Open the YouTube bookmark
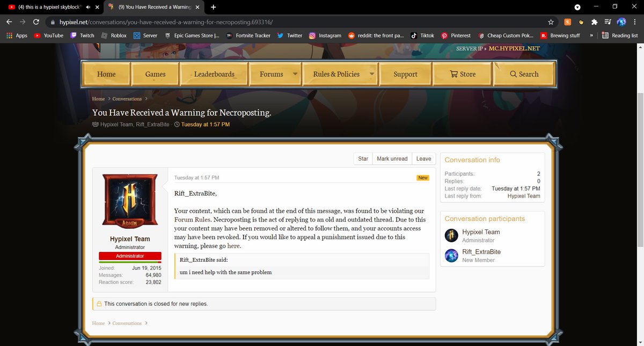The height and width of the screenshot is (346, 644). coord(49,35)
